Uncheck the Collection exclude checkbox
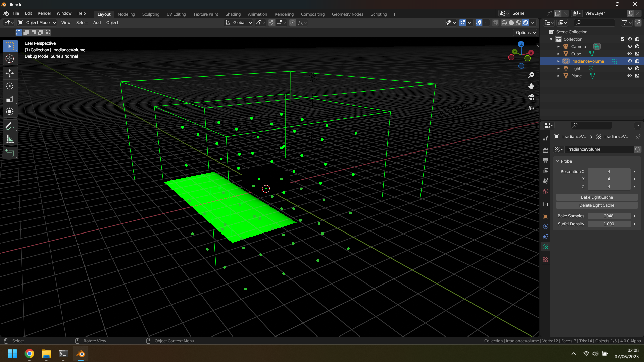The image size is (644, 362). (622, 39)
